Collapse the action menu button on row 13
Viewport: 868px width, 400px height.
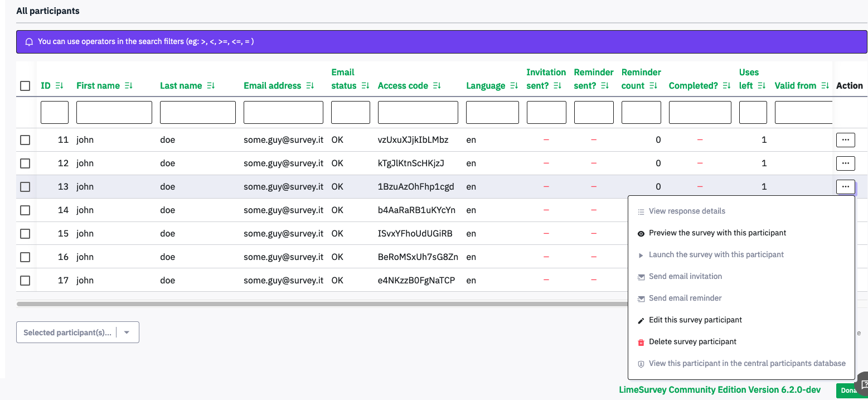[x=845, y=186]
